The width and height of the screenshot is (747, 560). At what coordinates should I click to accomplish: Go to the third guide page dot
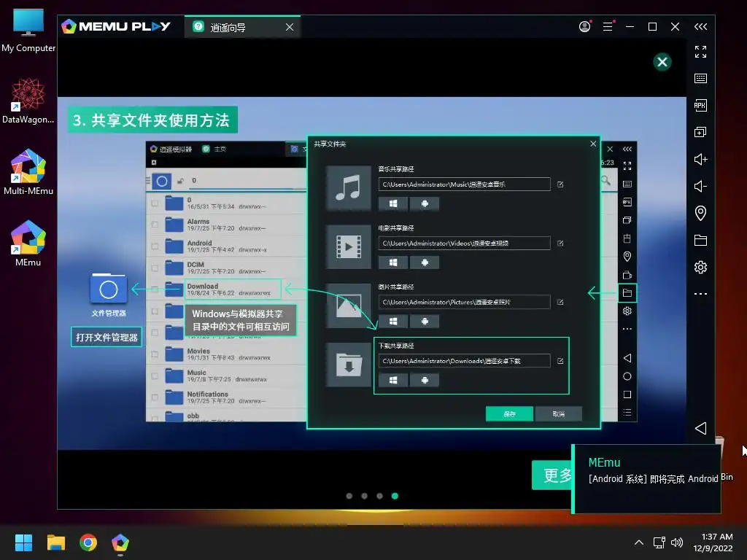(379, 496)
